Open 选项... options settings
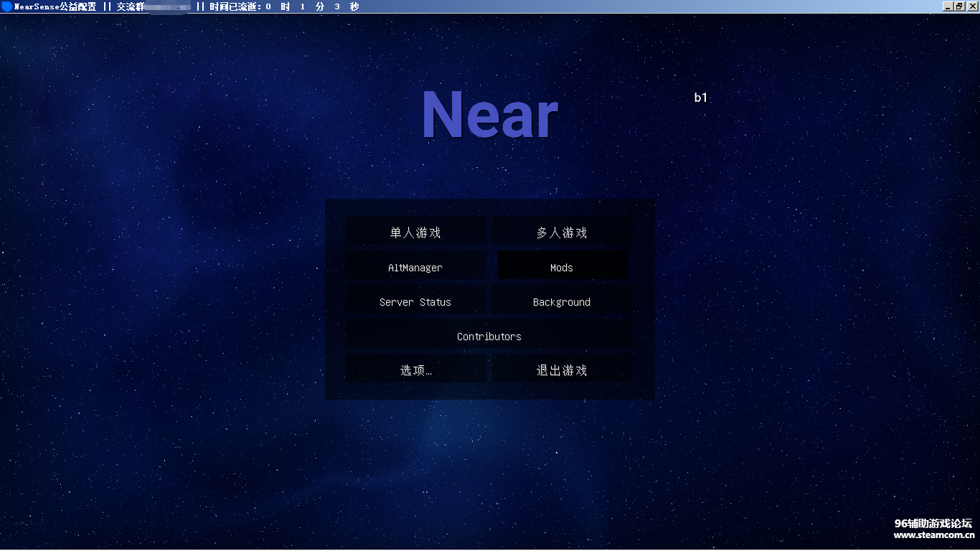 coord(415,370)
